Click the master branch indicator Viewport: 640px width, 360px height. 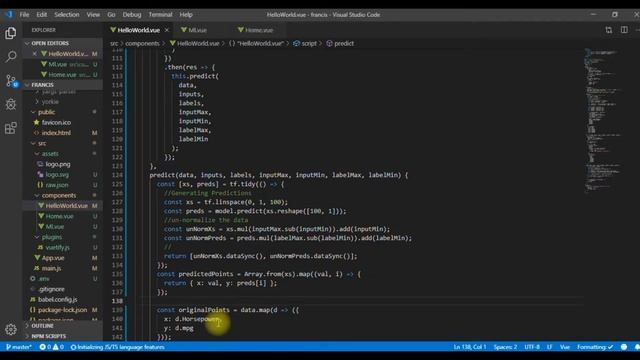coord(19,347)
